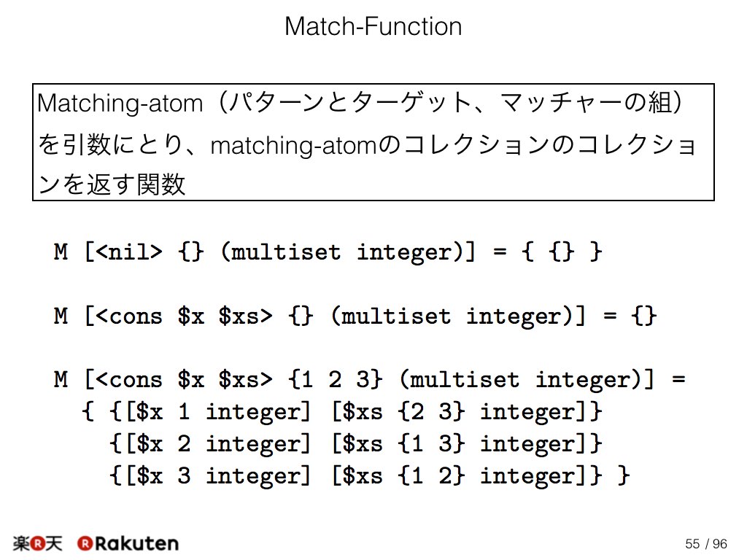Click the red R circle in the Rakuten wordmark
The width and height of the screenshot is (747, 560).
point(85,543)
